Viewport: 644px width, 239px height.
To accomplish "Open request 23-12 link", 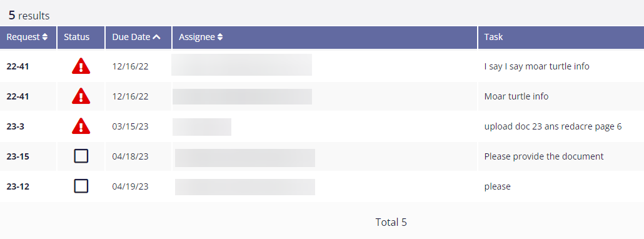I will click(18, 186).
